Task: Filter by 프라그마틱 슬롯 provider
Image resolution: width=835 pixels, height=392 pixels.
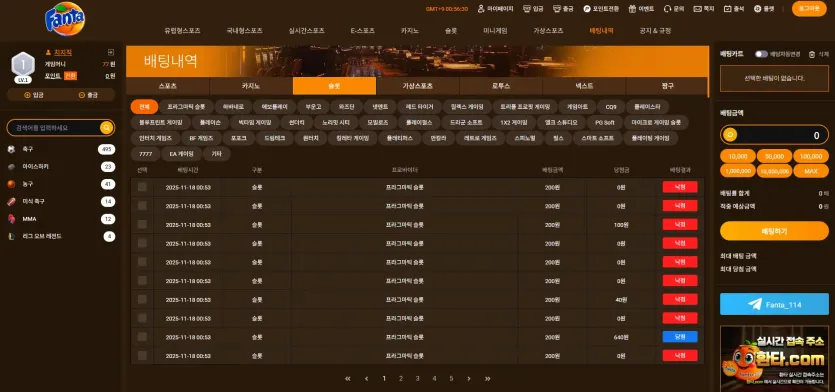Action: tap(186, 107)
